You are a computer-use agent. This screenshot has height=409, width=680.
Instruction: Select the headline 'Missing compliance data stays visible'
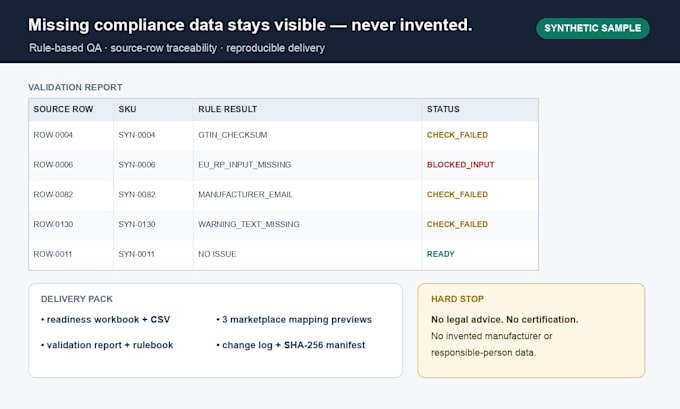pyautogui.click(x=177, y=25)
